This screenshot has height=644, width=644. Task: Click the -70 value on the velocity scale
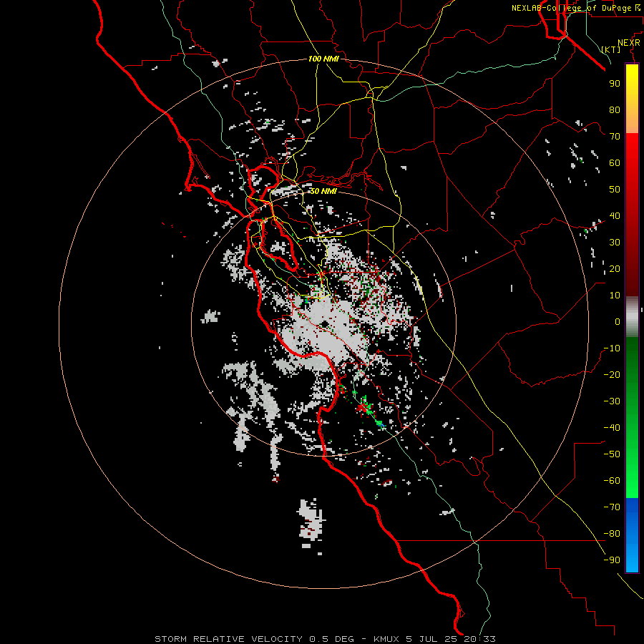612,507
